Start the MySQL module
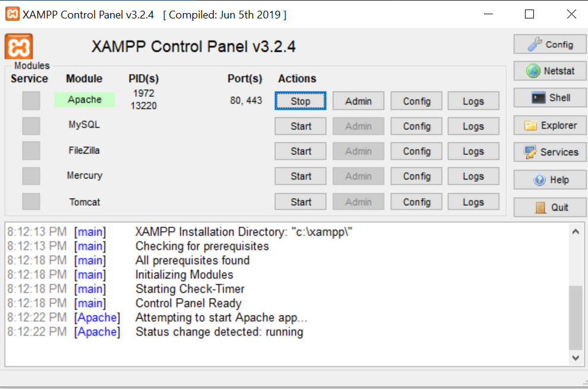The width and height of the screenshot is (588, 389). 300,126
